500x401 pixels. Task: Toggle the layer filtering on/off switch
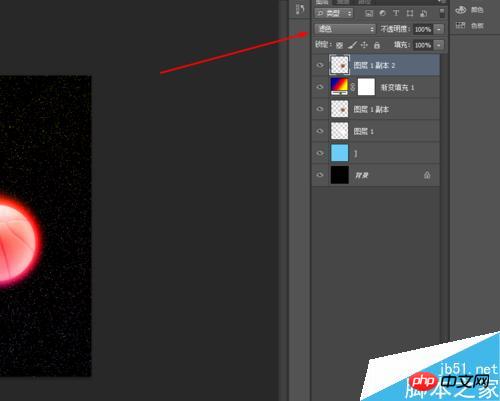(x=442, y=13)
